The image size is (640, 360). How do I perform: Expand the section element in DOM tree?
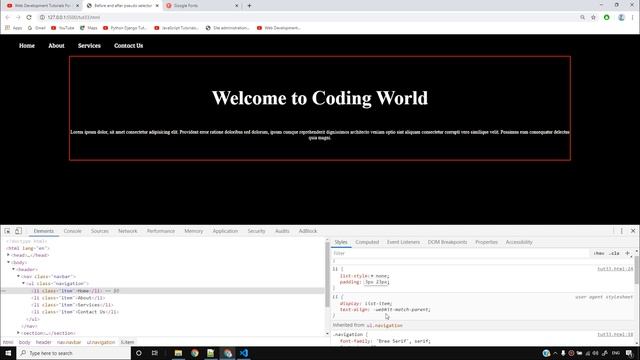click(x=18, y=333)
